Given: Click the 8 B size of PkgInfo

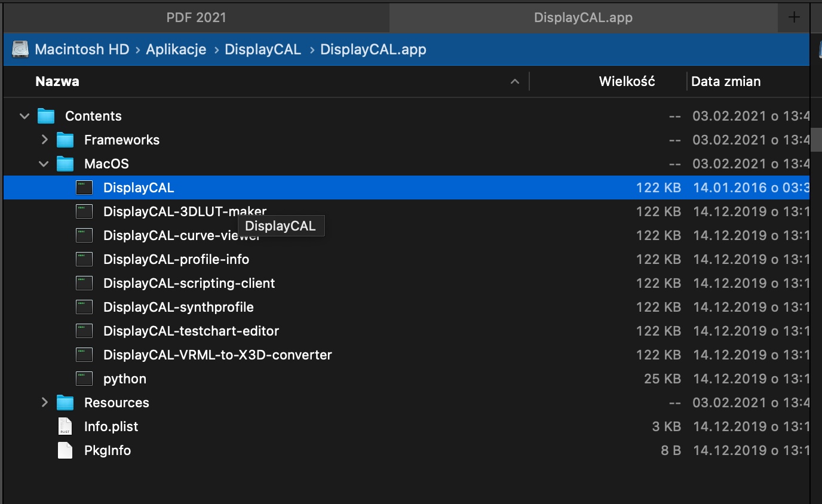Looking at the screenshot, I should (671, 450).
